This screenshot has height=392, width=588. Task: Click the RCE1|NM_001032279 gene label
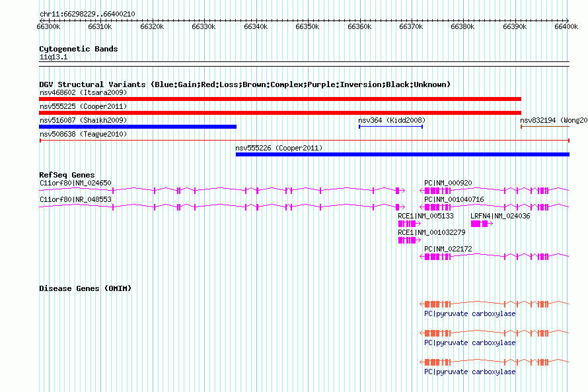(431, 232)
